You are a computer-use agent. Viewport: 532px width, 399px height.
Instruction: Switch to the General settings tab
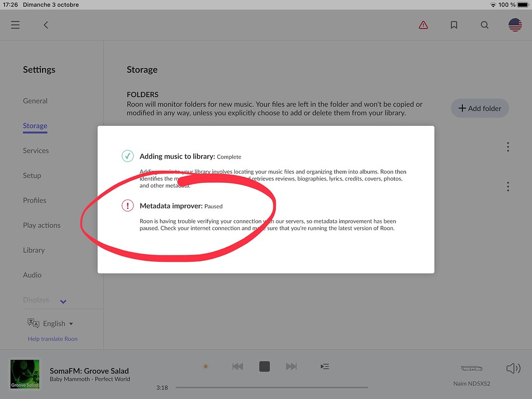pos(35,101)
